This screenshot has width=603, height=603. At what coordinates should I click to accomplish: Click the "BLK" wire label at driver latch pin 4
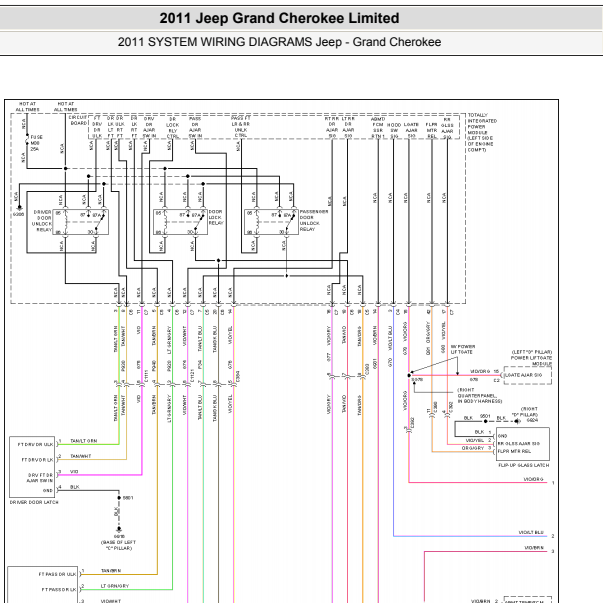click(75, 487)
